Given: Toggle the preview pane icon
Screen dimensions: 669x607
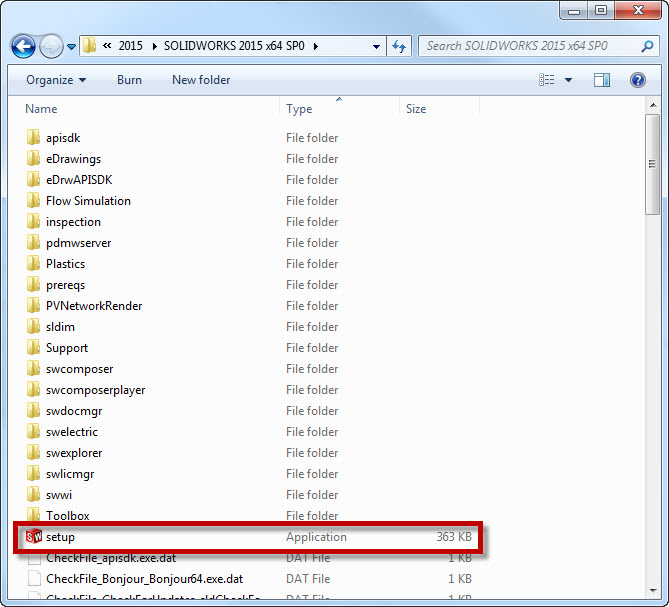Looking at the screenshot, I should click(602, 80).
